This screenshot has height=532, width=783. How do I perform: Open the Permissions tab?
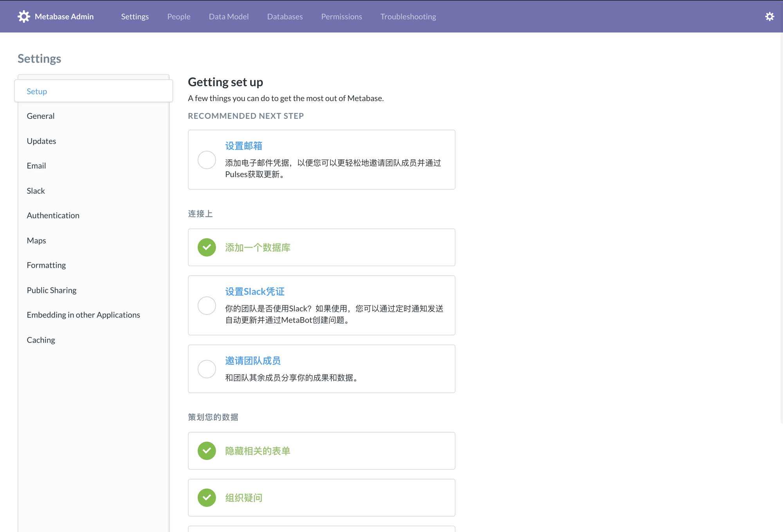tap(341, 16)
